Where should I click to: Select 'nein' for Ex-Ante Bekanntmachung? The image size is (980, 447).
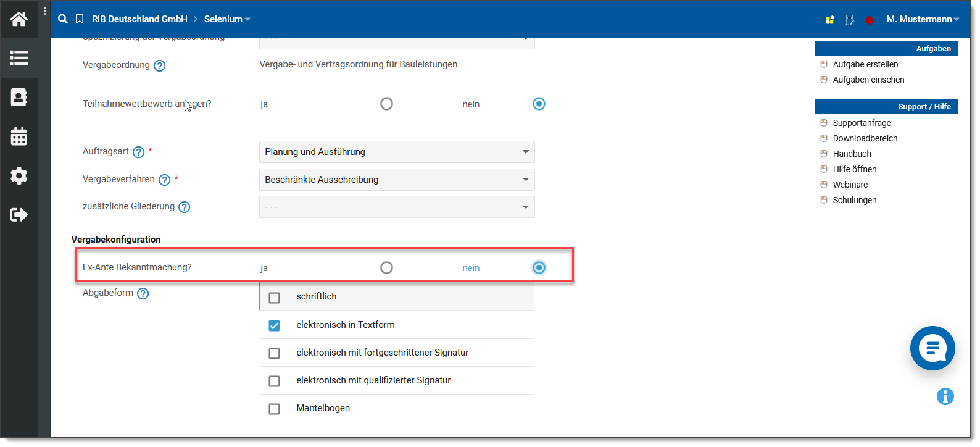[x=539, y=267]
